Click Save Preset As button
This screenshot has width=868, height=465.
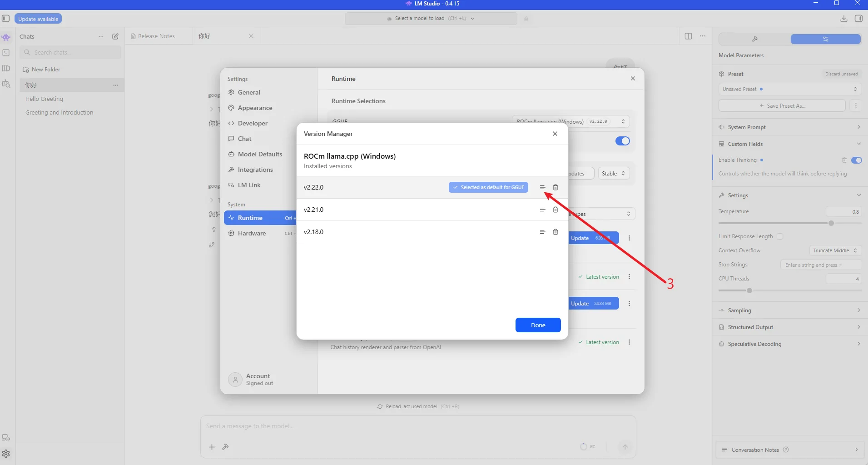(x=782, y=106)
